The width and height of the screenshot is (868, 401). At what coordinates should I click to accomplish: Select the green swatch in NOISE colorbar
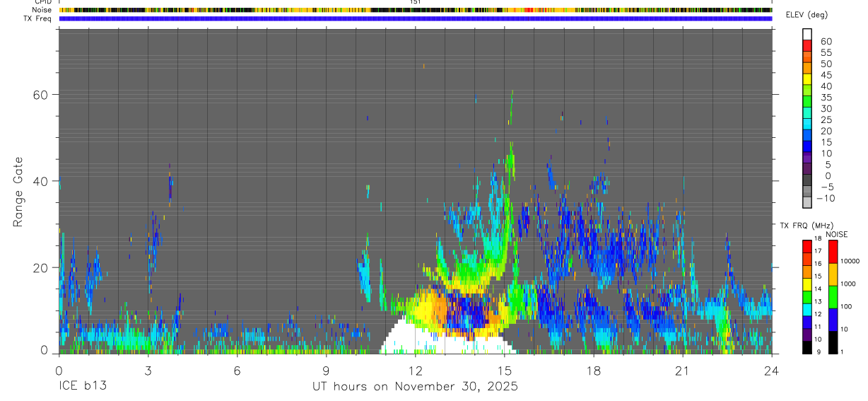pos(833,297)
